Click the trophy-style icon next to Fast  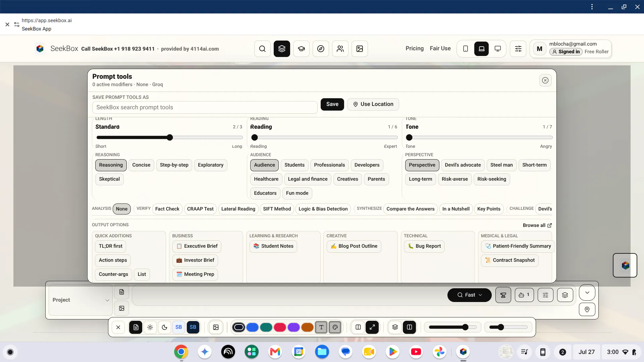pos(503,295)
